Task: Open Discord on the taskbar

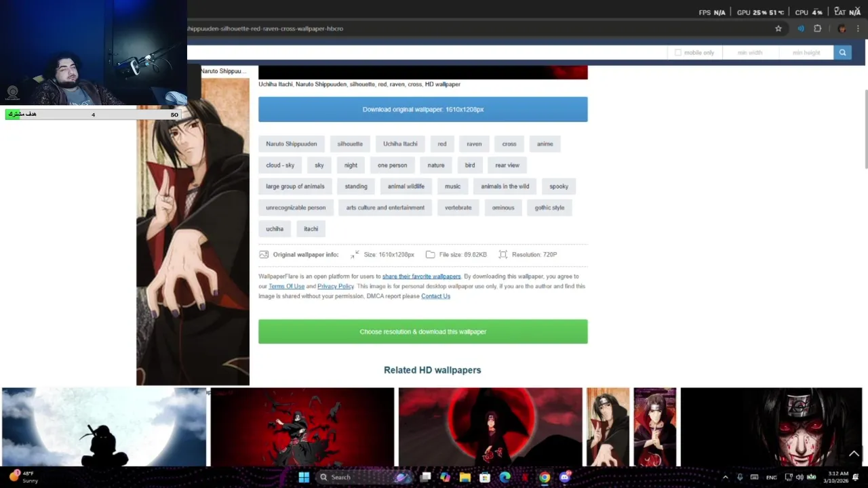Action: pos(565,477)
